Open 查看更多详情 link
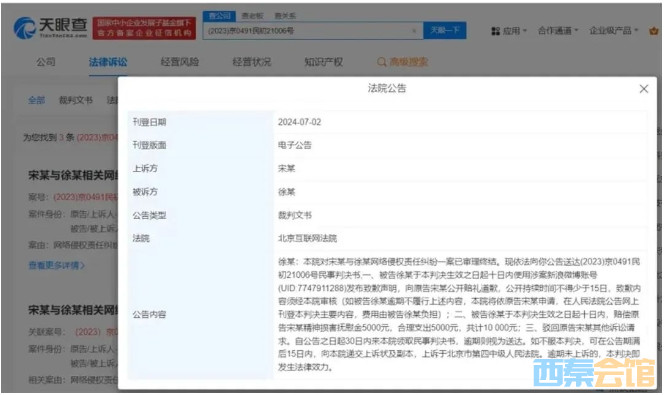 pos(56,265)
